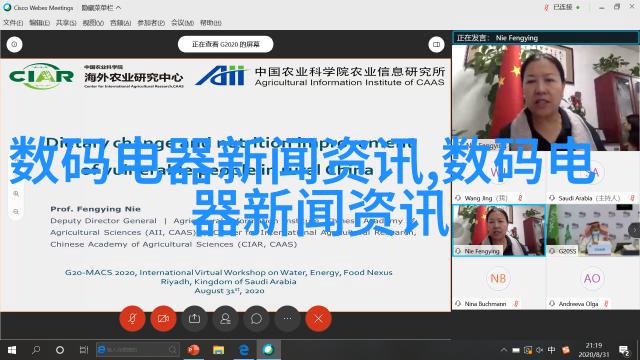Viewport: 640px width, 360px height.
Task: Open the 参与者(P) menu
Action: [x=151, y=23]
